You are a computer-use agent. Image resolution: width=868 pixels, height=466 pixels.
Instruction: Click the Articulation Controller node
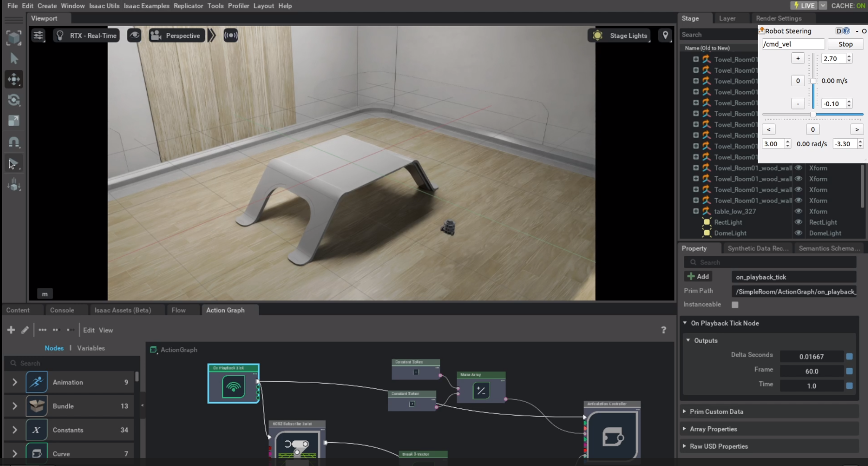click(x=613, y=430)
